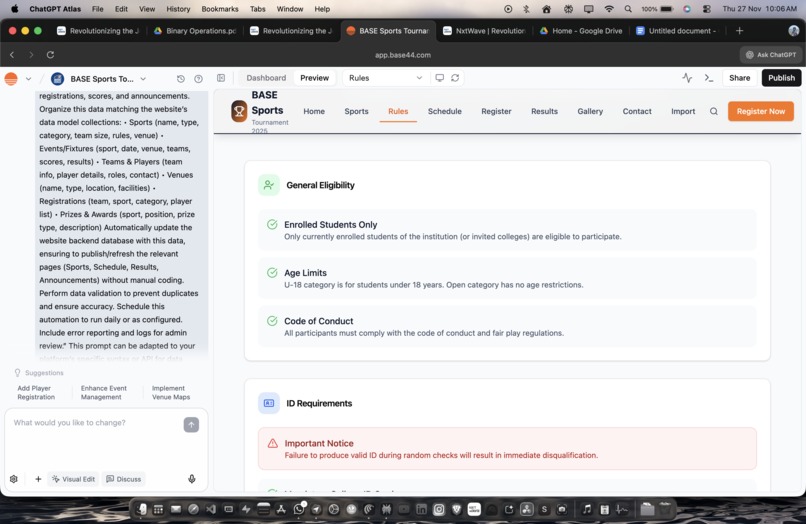This screenshot has height=524, width=806.
Task: Click the plus attachment icon in chat
Action: click(x=38, y=479)
